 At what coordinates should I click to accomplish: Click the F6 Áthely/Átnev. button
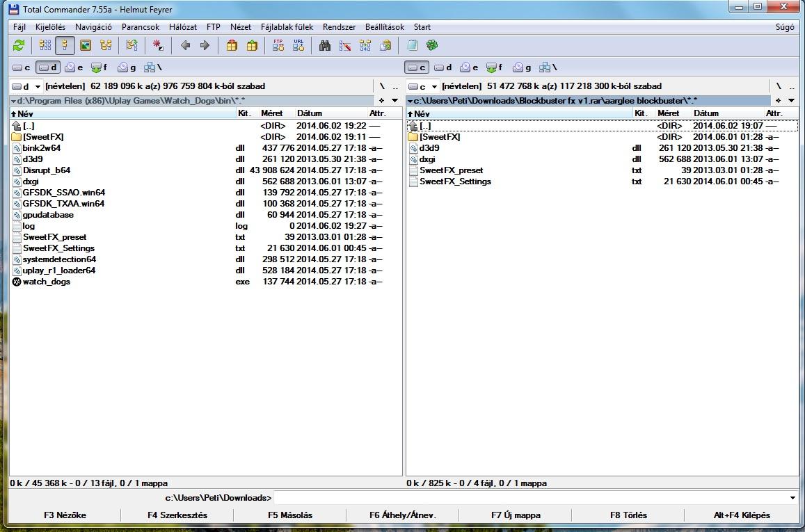(x=402, y=515)
